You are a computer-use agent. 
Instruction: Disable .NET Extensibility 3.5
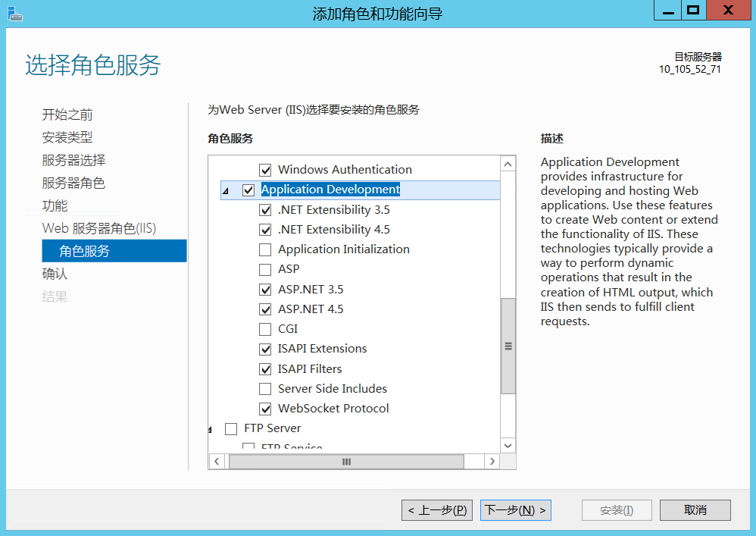tap(266, 209)
